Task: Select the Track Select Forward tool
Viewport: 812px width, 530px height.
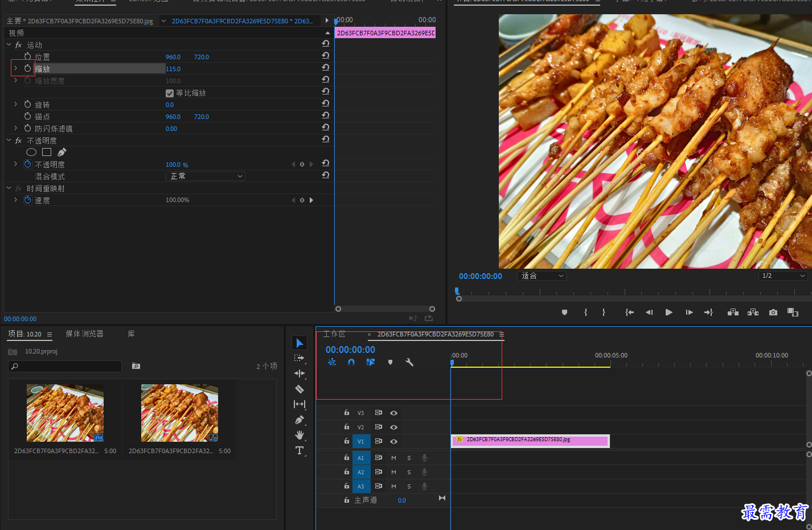Action: [300, 358]
